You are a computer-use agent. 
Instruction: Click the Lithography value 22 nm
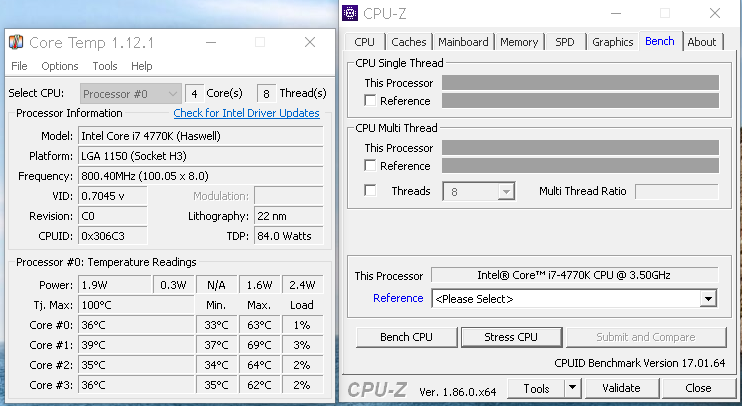pos(289,216)
